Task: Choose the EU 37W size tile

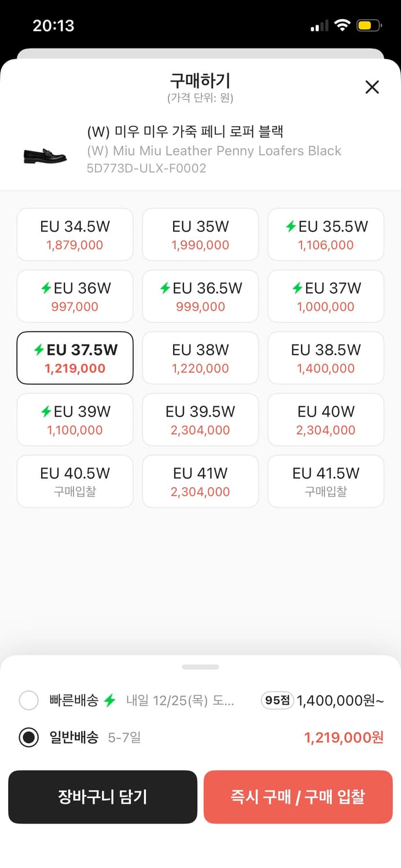Action: click(x=326, y=296)
